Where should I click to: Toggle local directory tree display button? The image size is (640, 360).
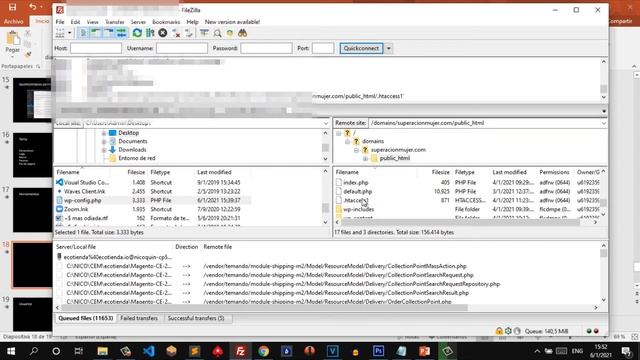tap(96, 33)
